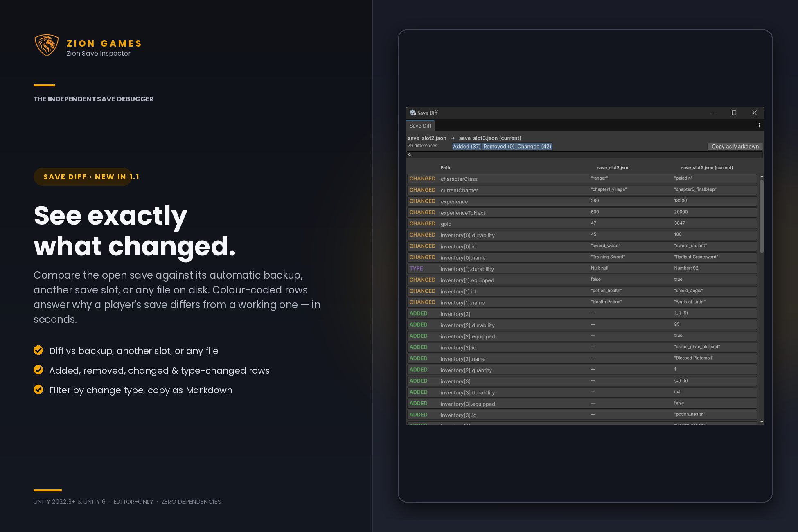Select the Save Diff tab

point(420,126)
